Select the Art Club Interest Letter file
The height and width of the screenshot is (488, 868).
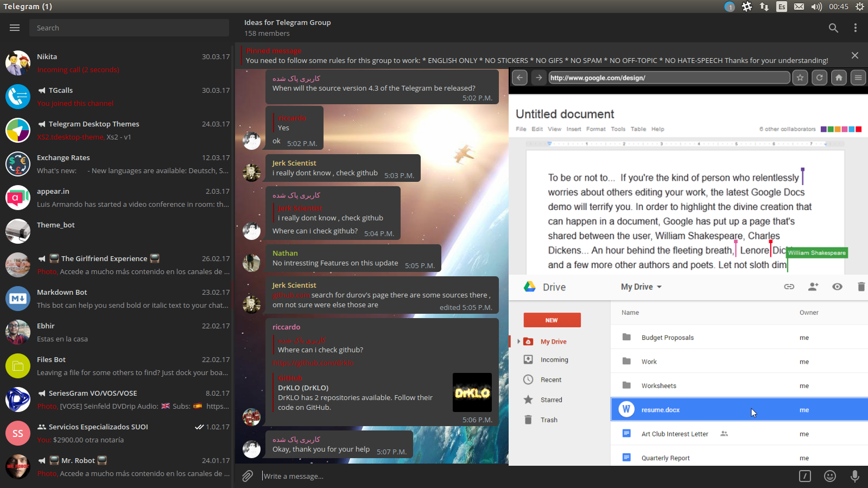(739, 434)
